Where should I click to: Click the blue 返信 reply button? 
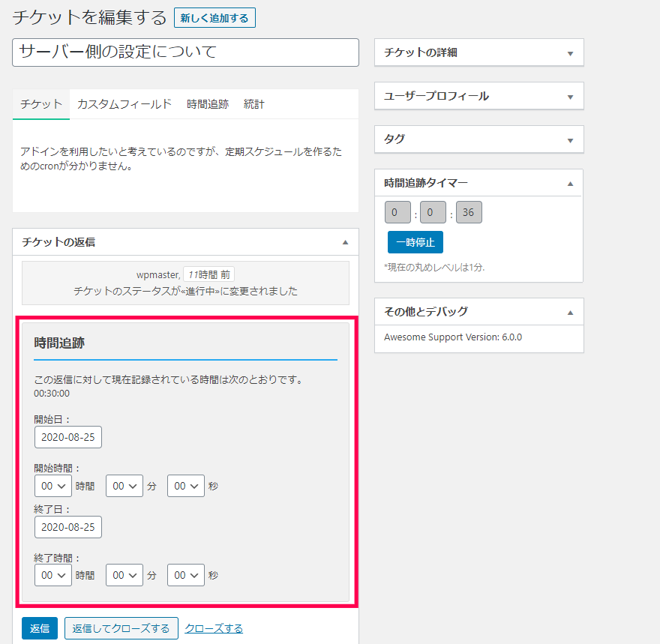pyautogui.click(x=39, y=628)
